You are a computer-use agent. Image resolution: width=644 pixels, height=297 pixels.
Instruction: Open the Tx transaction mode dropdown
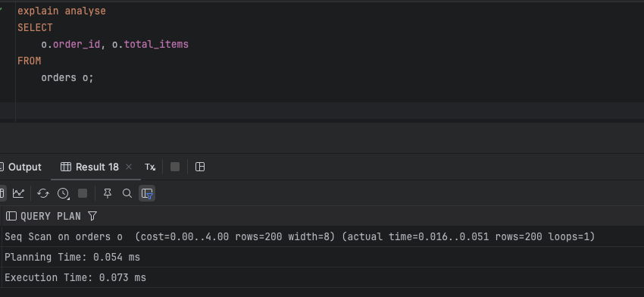coord(150,167)
